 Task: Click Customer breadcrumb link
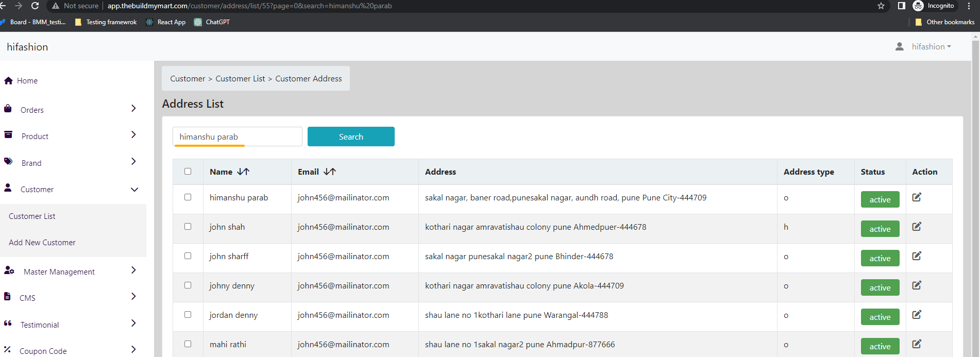[x=188, y=79]
